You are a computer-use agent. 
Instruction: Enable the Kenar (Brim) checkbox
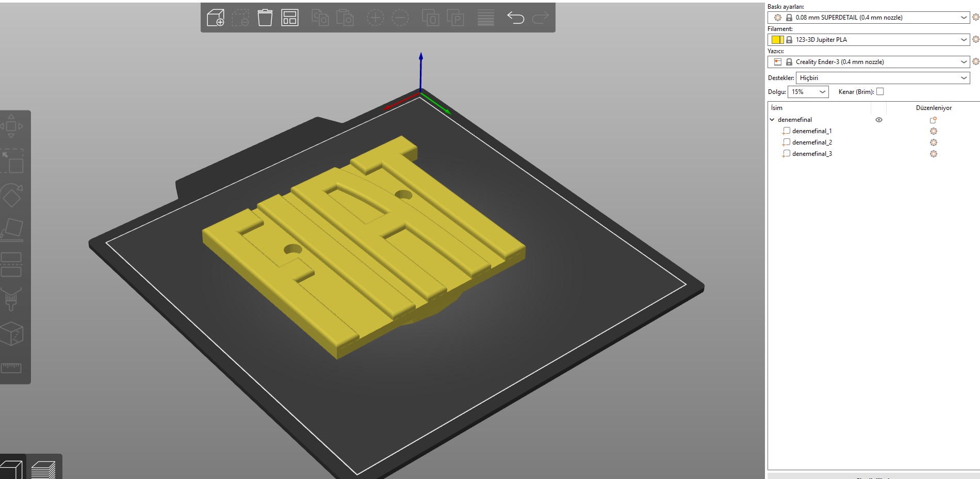pyautogui.click(x=880, y=91)
